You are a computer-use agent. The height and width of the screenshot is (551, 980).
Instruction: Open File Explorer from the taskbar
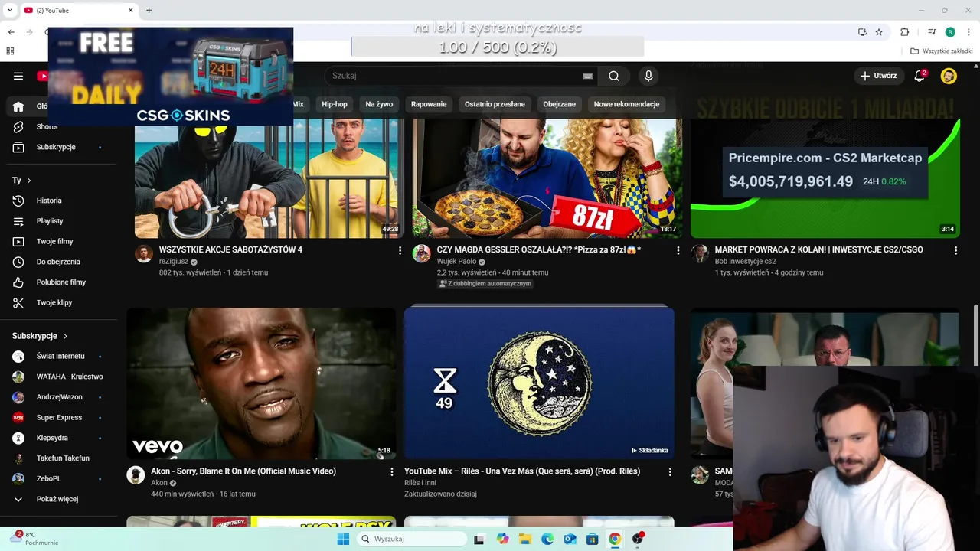pos(525,539)
